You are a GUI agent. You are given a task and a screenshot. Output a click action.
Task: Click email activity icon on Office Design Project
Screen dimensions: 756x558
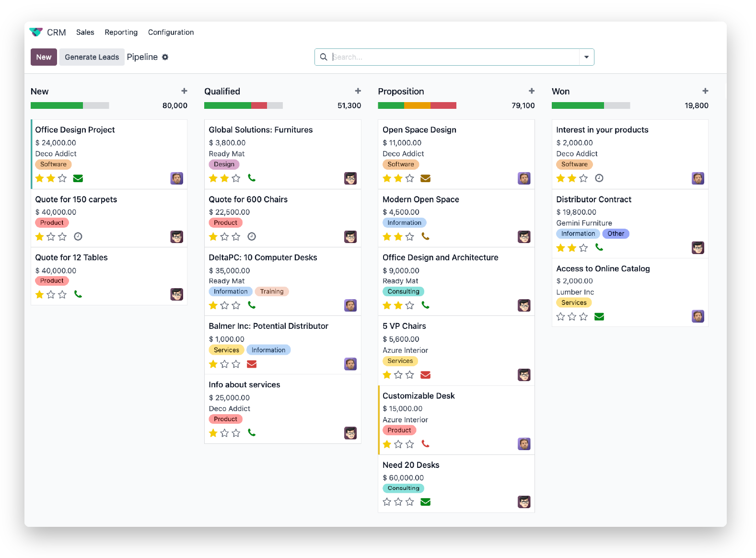click(x=78, y=178)
